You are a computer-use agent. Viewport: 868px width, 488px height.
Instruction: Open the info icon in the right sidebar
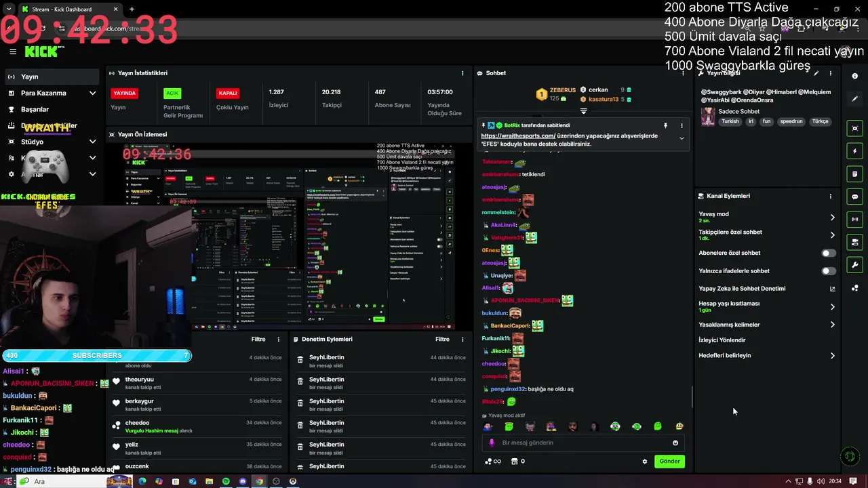click(855, 76)
